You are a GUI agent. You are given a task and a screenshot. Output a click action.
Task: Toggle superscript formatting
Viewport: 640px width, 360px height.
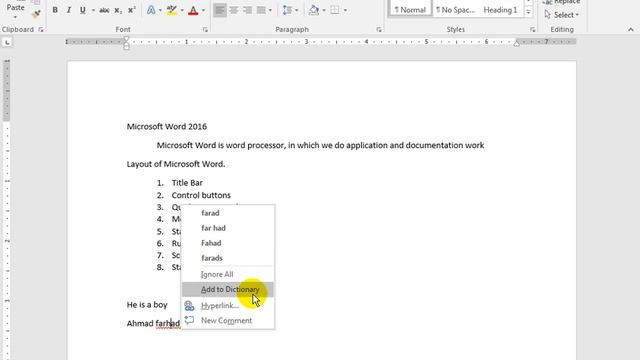tap(131, 10)
